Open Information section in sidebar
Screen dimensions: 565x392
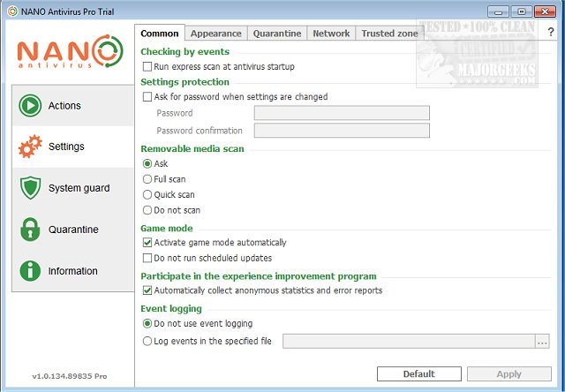(72, 271)
